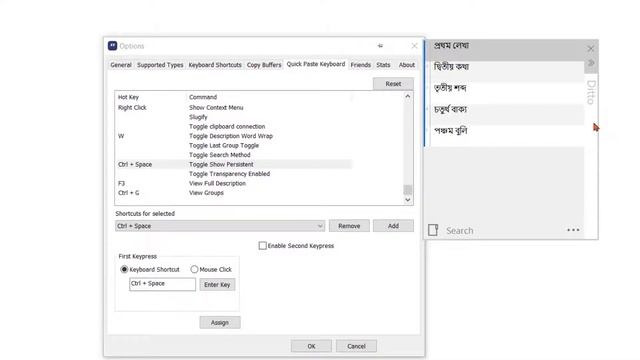Select the Toggle clipboard connection row

(x=233, y=127)
